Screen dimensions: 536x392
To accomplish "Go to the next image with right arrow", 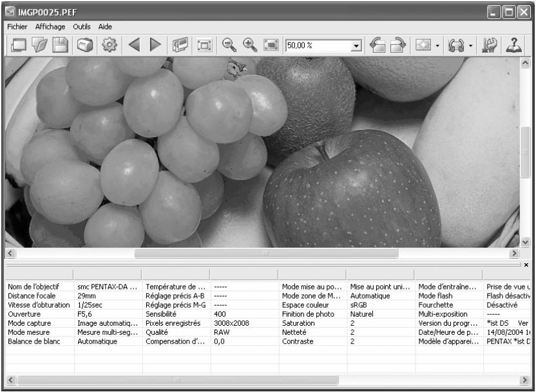I will (155, 45).
